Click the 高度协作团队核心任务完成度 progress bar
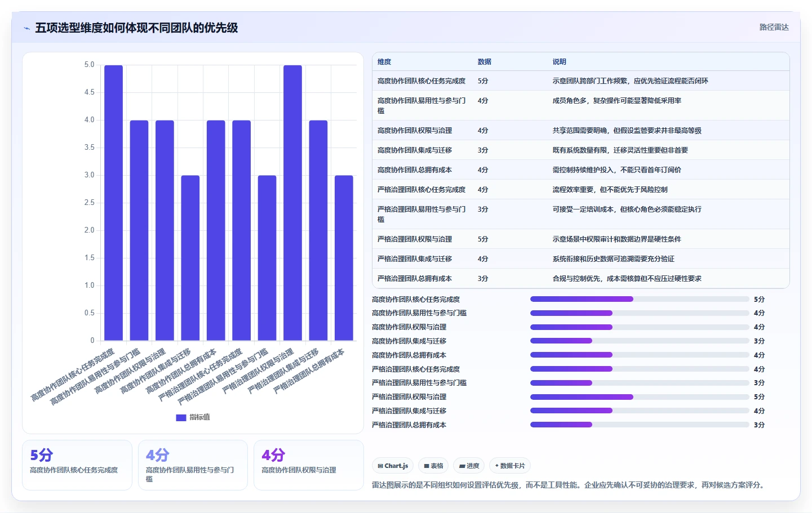The image size is (812, 513). pos(640,299)
